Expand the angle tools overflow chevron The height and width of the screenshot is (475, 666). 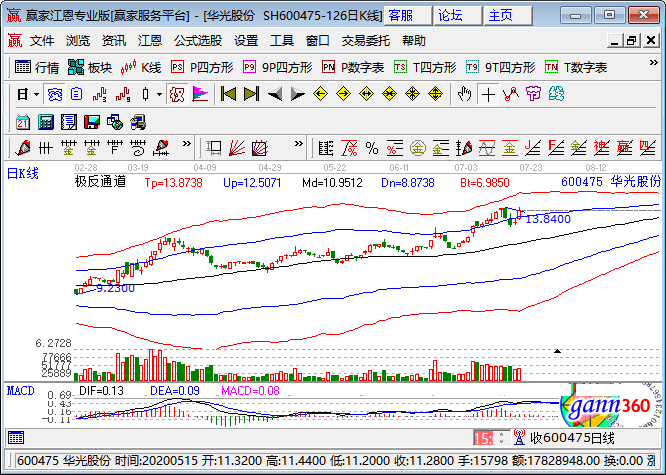[299, 144]
